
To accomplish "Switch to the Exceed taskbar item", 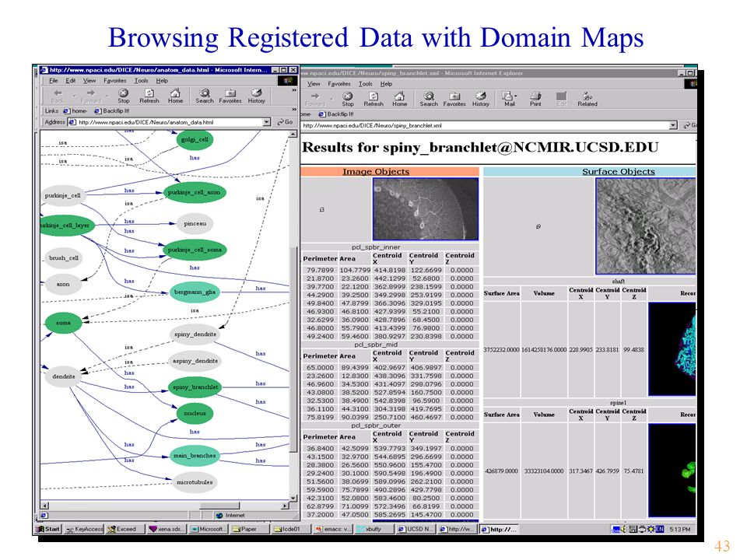I will click(x=124, y=529).
